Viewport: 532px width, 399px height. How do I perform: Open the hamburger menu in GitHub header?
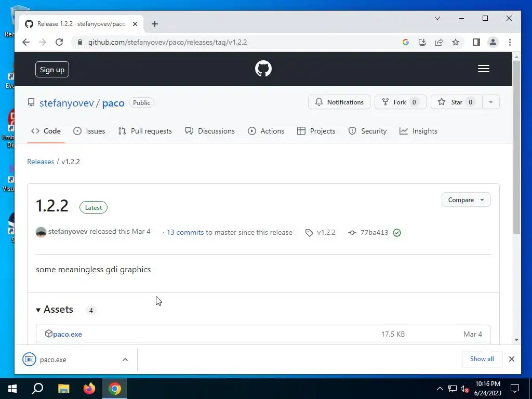click(484, 69)
